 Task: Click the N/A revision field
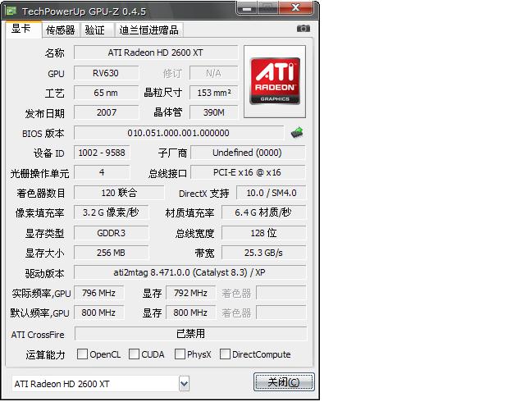coord(213,73)
